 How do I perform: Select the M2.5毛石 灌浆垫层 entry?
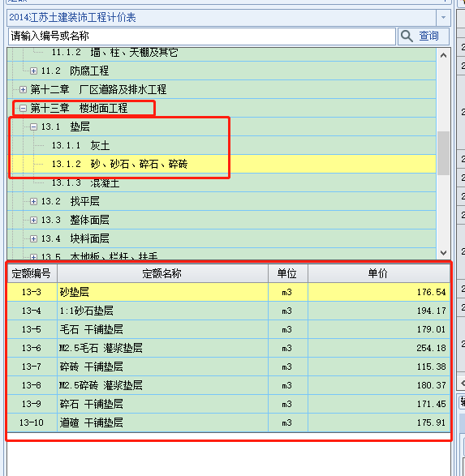[x=162, y=348]
